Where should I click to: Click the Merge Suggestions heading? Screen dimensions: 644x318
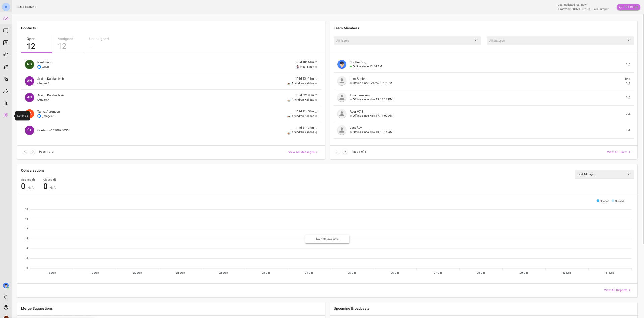click(x=37, y=308)
